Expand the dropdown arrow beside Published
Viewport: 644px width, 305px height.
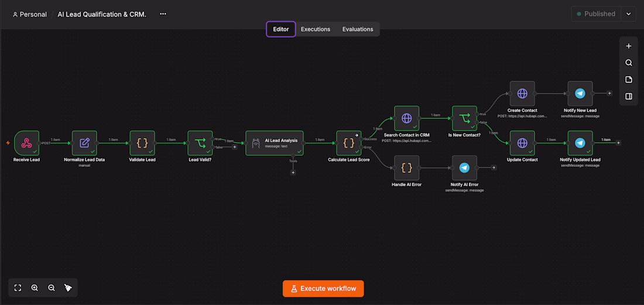point(628,14)
